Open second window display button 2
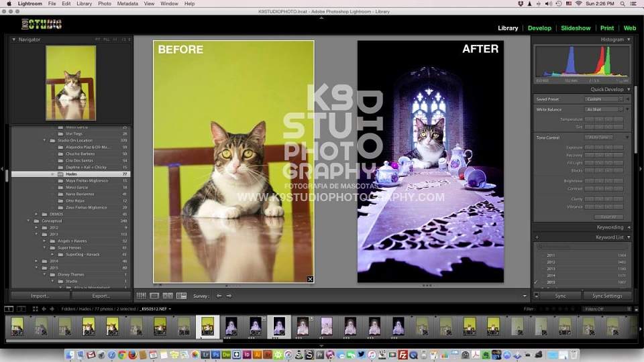The height and width of the screenshot is (362, 644). [21, 308]
